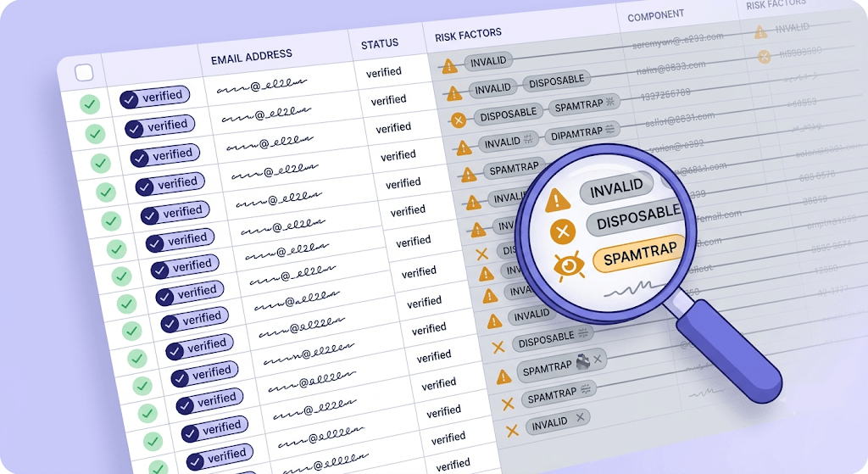
Task: Select the highlighted yellow SPAMTRAP tag
Action: (x=639, y=254)
